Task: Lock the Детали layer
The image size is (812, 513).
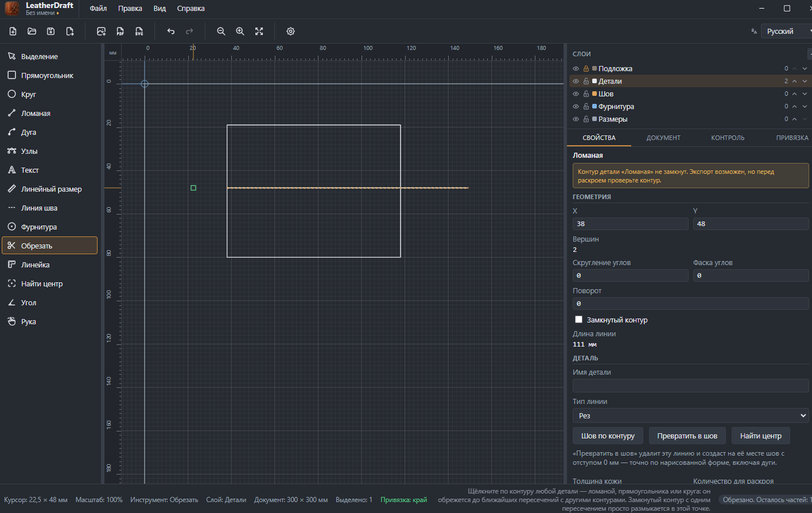Action: tap(586, 81)
